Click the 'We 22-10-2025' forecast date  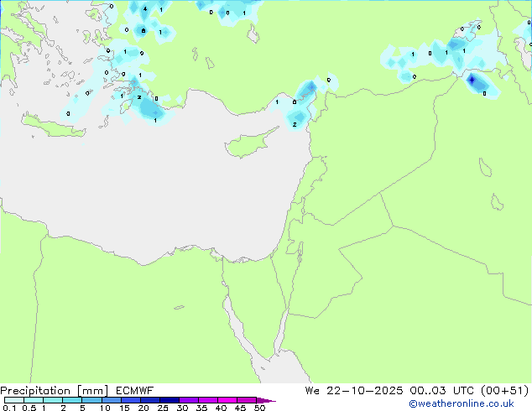(x=354, y=391)
